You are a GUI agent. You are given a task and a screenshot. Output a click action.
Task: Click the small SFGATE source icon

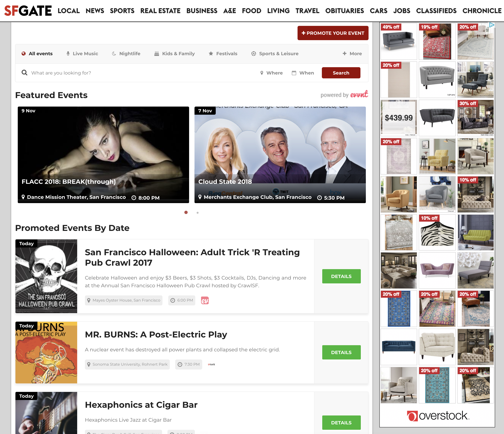[x=211, y=364]
